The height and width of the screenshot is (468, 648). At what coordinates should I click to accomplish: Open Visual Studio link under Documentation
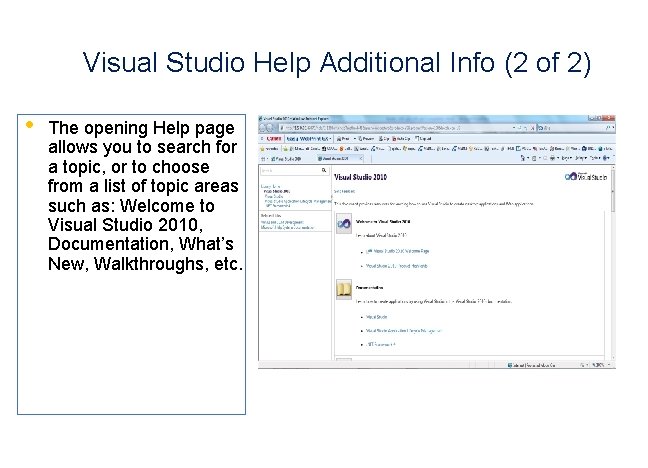tap(376, 317)
